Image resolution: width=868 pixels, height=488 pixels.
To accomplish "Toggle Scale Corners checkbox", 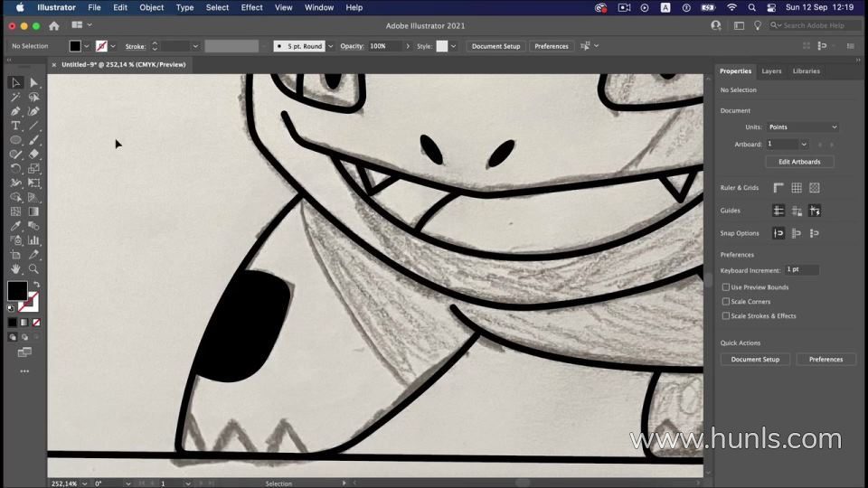I will 726,302.
